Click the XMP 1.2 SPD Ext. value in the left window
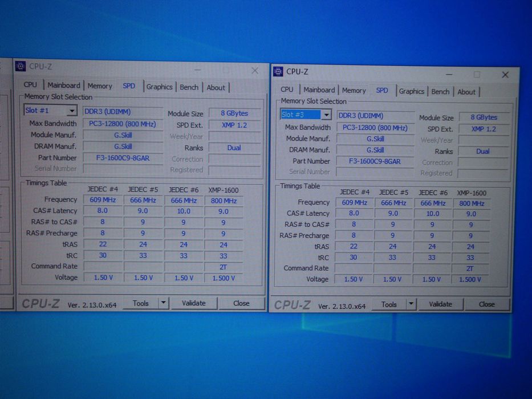 coord(234,125)
